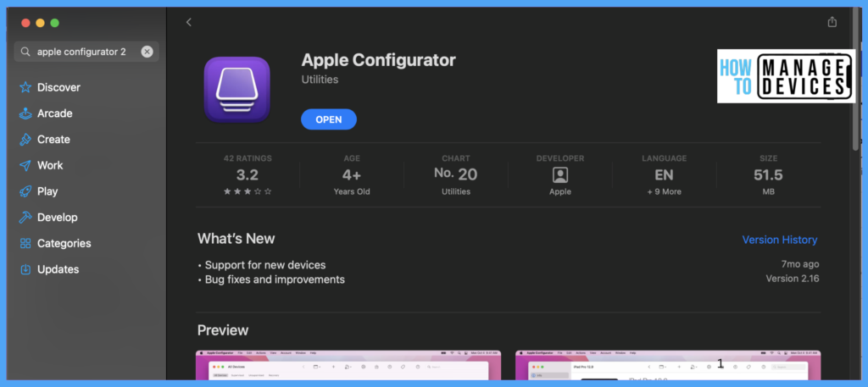
Task: Click the Discover star icon
Action: click(x=25, y=87)
